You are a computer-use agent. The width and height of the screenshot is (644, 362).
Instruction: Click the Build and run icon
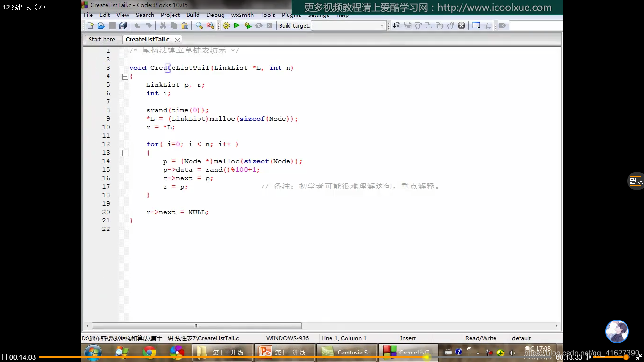tap(248, 25)
